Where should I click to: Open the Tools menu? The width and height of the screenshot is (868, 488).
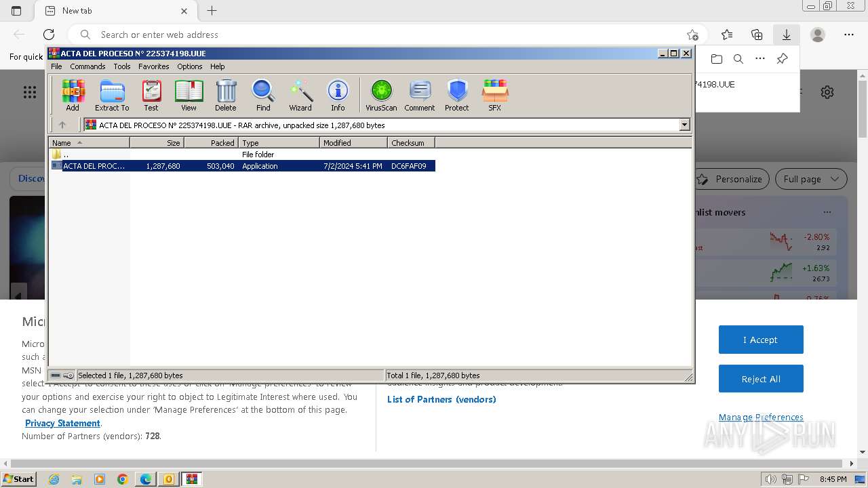pos(122,66)
